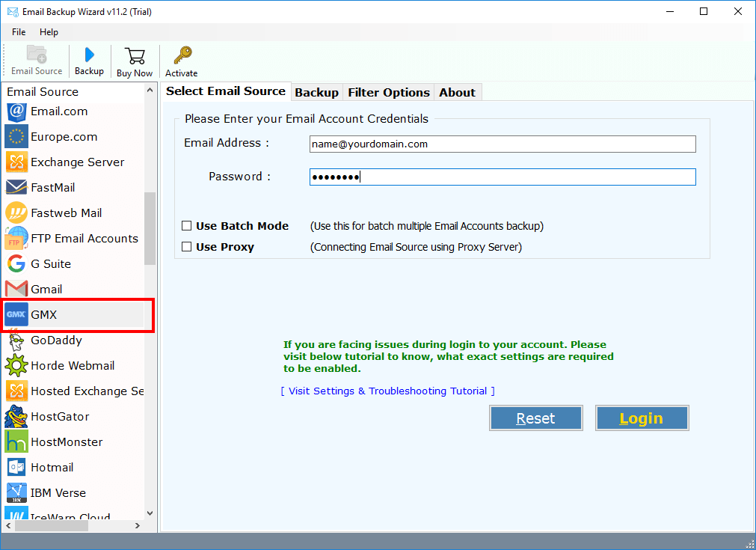Image resolution: width=756 pixels, height=550 pixels.
Task: Focus the Email Address input field
Action: pyautogui.click(x=503, y=144)
